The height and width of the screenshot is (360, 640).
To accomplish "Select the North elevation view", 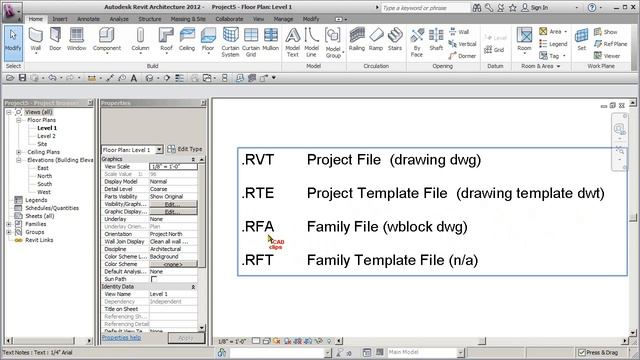I will (44, 176).
